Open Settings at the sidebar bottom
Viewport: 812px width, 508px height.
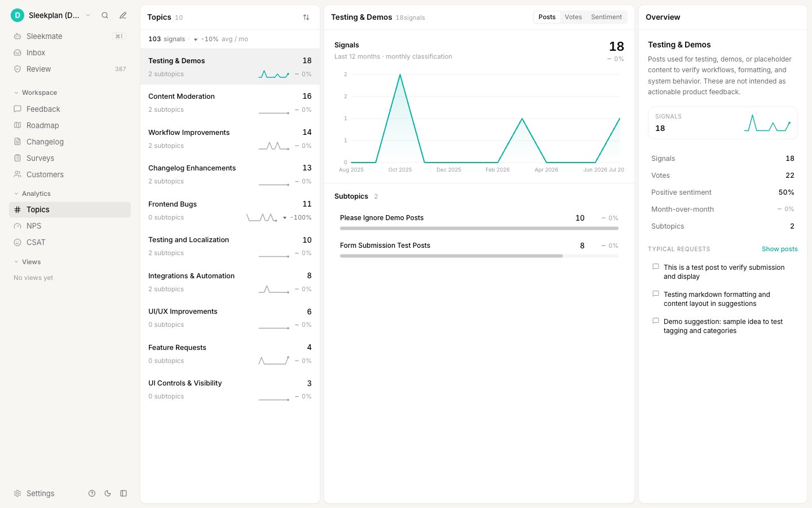(x=34, y=493)
